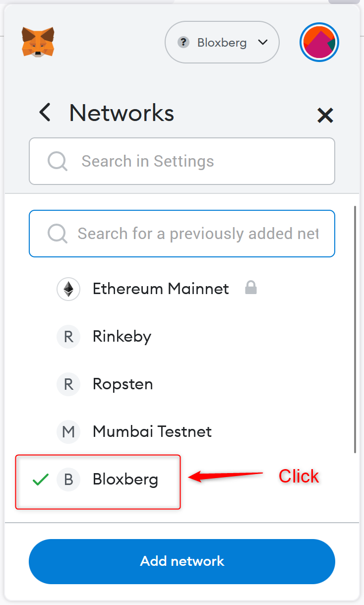Open the Bloxberg network selector dropdown
The height and width of the screenshot is (605, 364).
pyautogui.click(x=222, y=42)
